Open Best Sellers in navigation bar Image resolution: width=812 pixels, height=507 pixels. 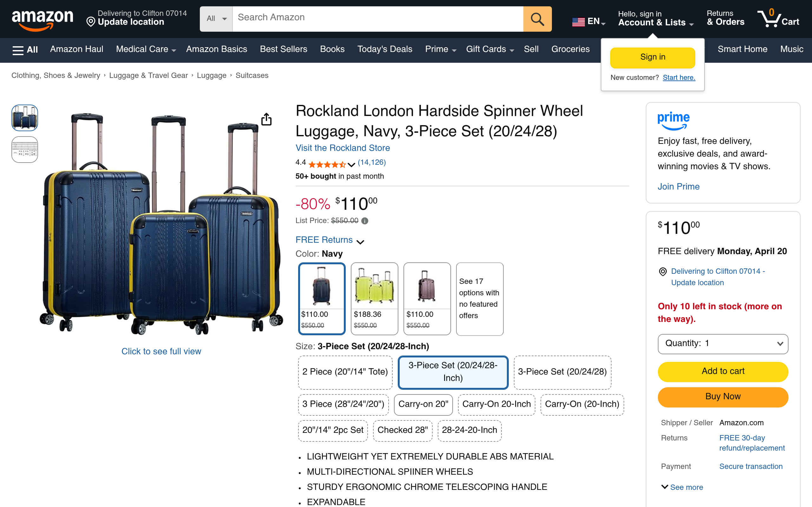coord(283,49)
